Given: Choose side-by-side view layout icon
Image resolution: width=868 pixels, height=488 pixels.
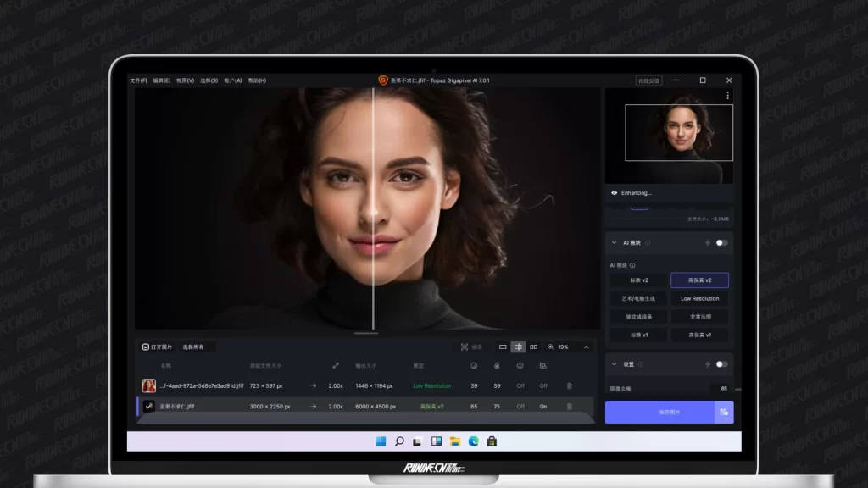Looking at the screenshot, I should tap(533, 347).
